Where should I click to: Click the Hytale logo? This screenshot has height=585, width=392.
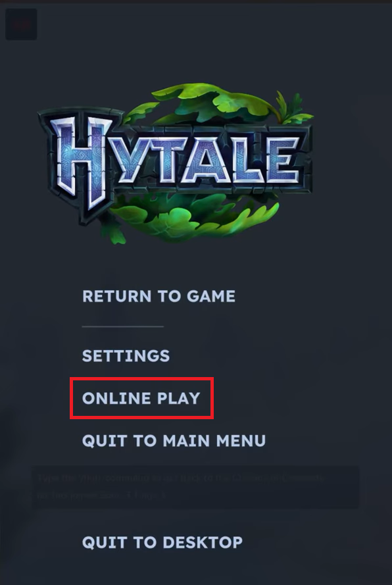[176, 163]
